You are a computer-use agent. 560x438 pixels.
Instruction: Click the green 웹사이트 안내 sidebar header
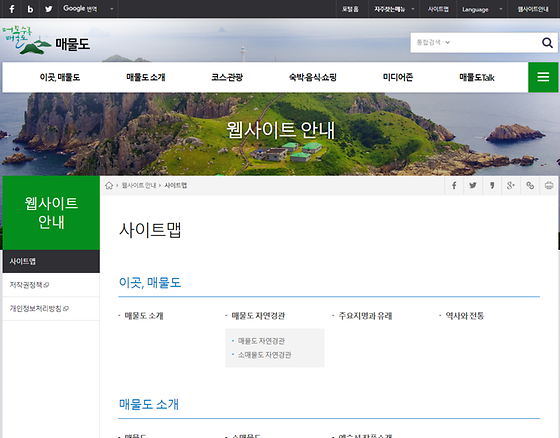tap(51, 213)
